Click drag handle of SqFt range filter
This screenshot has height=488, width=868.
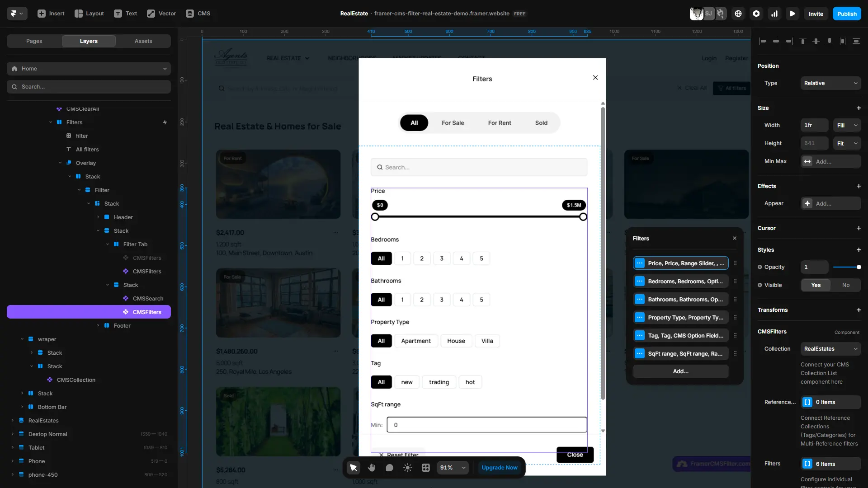tap(735, 353)
